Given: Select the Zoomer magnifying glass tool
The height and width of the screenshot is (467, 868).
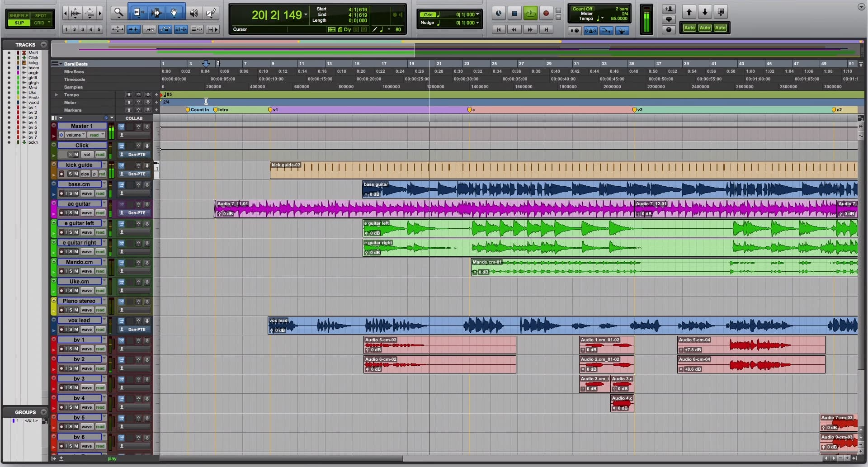Looking at the screenshot, I should [118, 13].
